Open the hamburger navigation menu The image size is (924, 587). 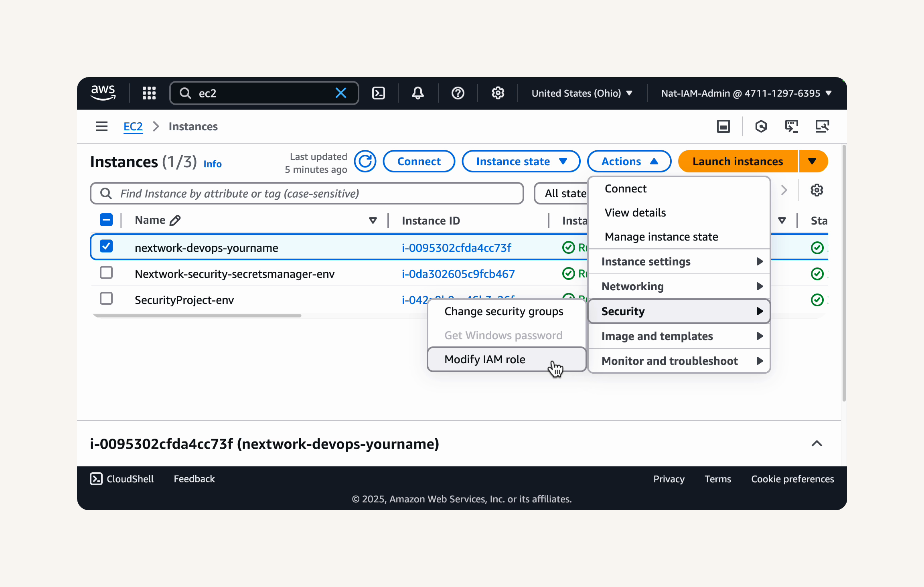102,127
